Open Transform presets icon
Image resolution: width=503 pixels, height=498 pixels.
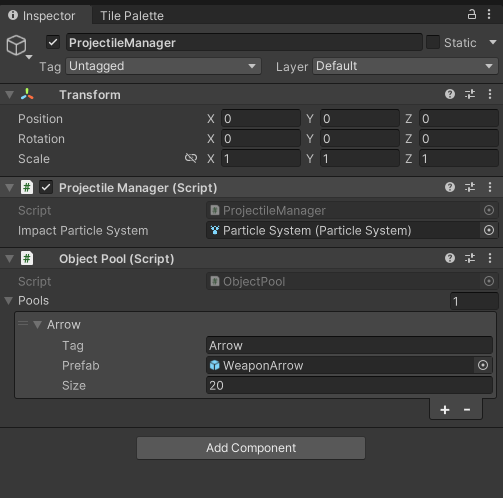click(x=470, y=94)
